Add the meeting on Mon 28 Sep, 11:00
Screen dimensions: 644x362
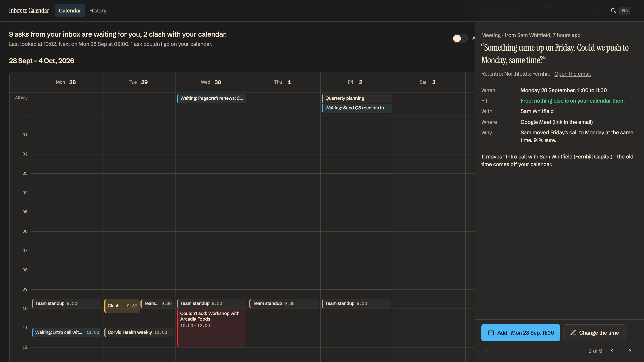tap(520, 332)
